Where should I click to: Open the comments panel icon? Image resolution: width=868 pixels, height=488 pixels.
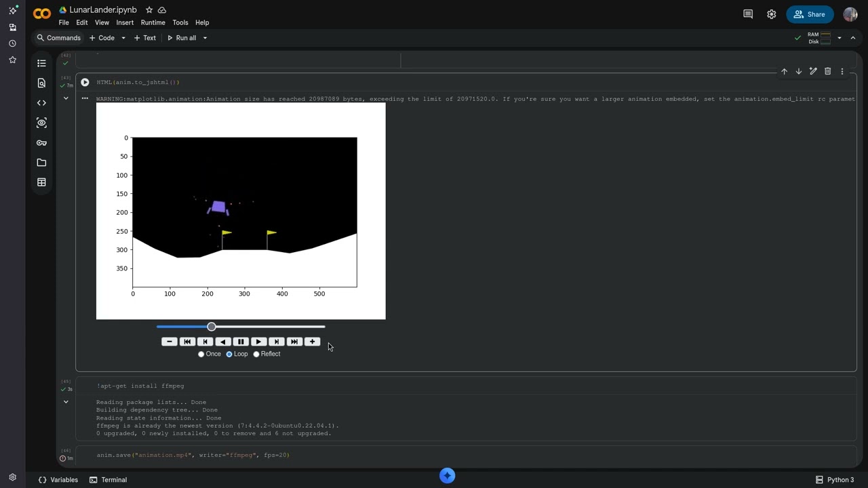tap(748, 14)
